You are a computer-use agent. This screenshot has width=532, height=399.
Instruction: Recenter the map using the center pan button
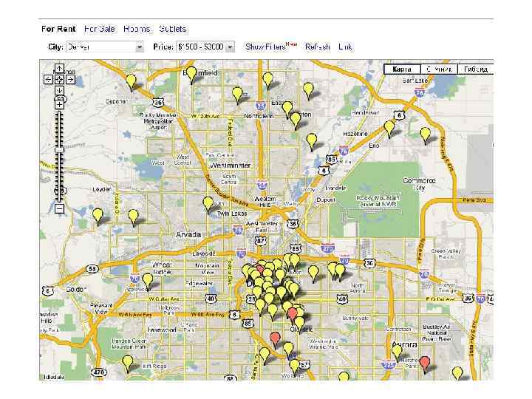(x=59, y=79)
